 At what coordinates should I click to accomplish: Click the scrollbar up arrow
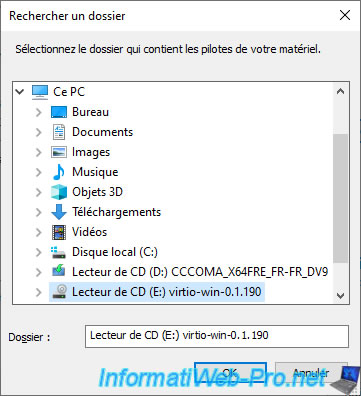[x=340, y=91]
